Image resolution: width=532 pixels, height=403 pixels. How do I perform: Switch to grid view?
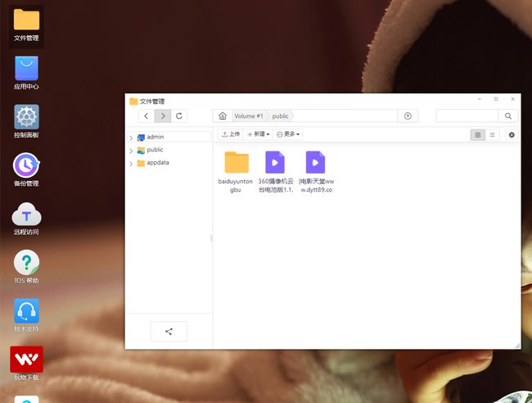click(x=478, y=135)
